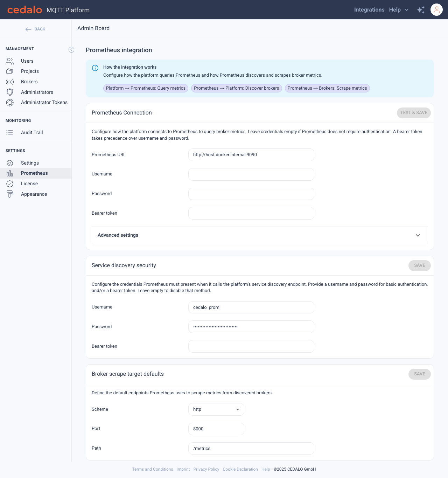Go to Users in the sidebar

tap(27, 61)
